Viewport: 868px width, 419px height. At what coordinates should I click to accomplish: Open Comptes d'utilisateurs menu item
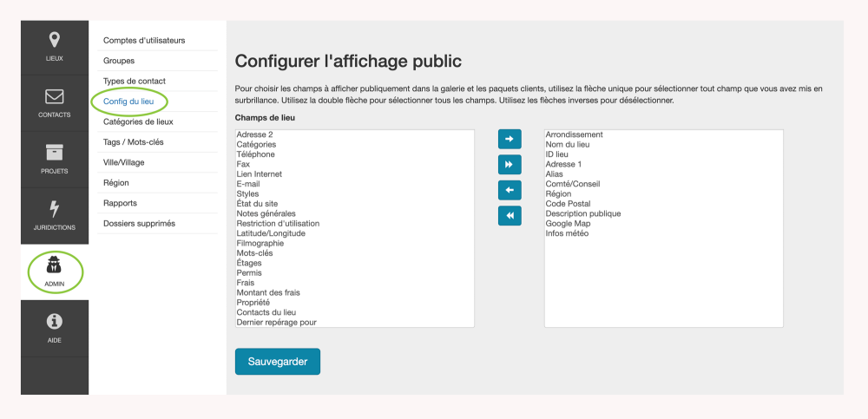[144, 40]
